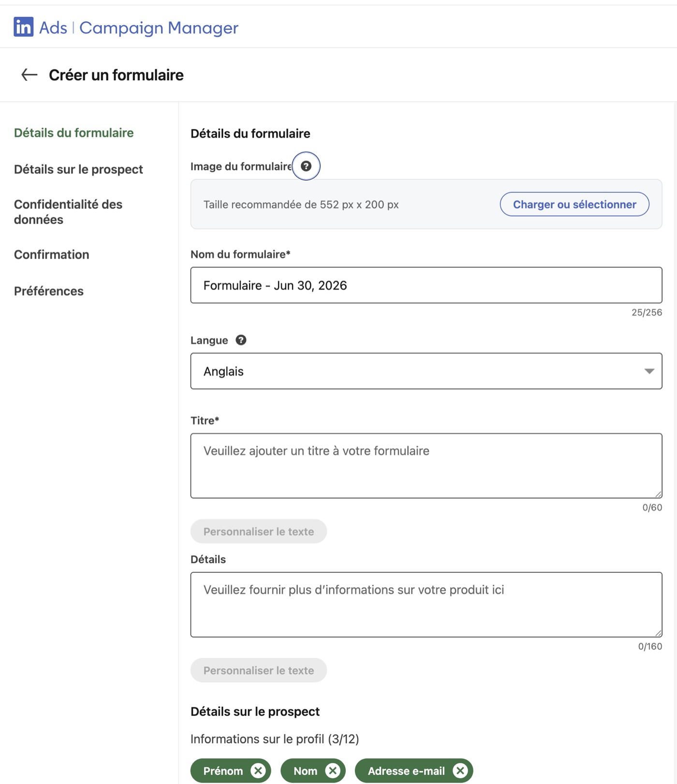This screenshot has width=677, height=784.
Task: Click the 0/60 character counter
Action: (x=652, y=507)
